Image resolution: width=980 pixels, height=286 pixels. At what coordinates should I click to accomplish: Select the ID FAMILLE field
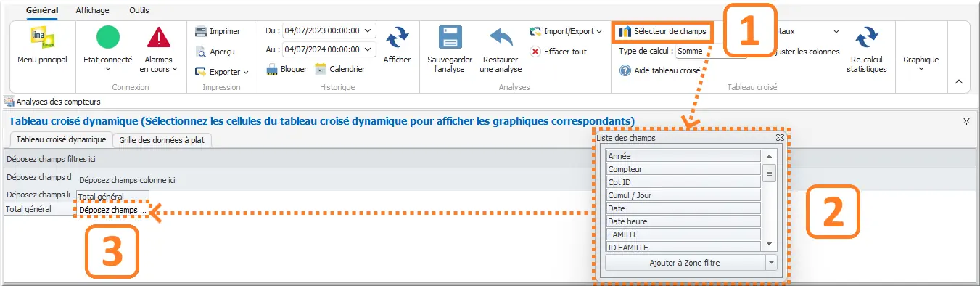[683, 247]
